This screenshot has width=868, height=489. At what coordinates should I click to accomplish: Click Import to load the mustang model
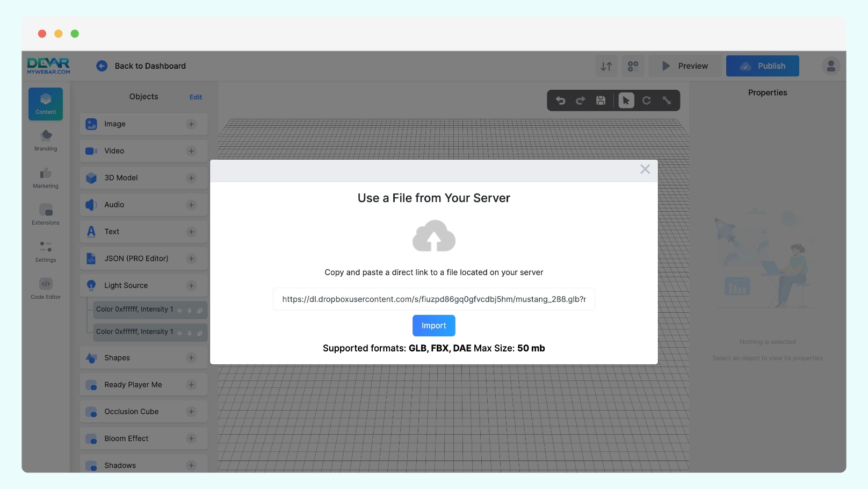pyautogui.click(x=433, y=325)
